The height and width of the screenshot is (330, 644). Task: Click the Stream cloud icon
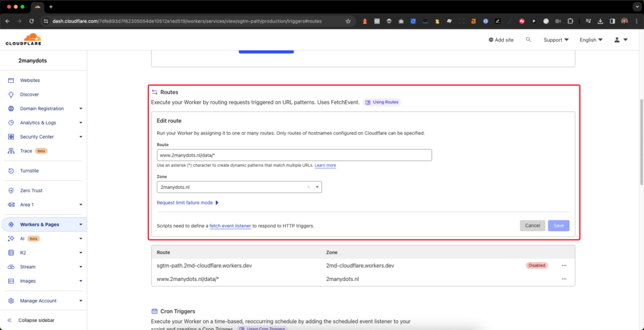pyautogui.click(x=11, y=266)
